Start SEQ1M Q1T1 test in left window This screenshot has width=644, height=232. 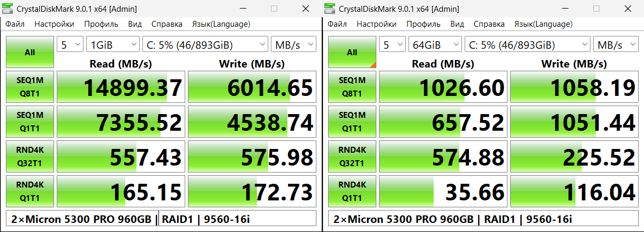pyautogui.click(x=30, y=122)
